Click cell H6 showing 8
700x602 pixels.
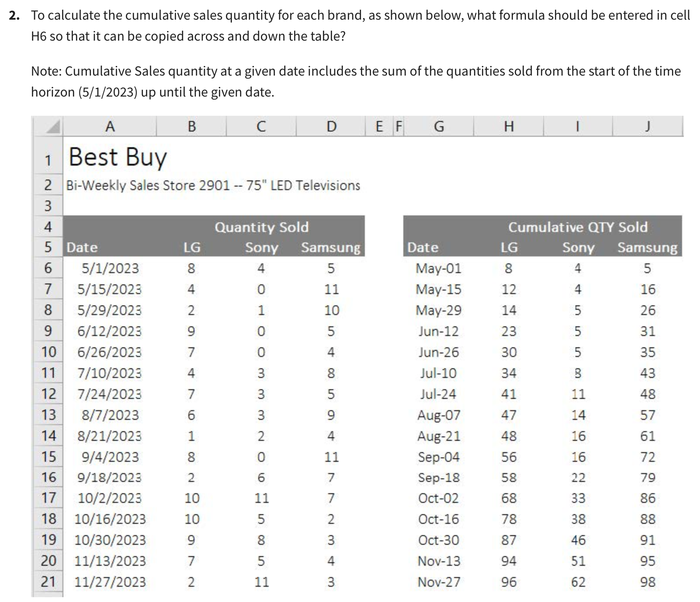(509, 268)
